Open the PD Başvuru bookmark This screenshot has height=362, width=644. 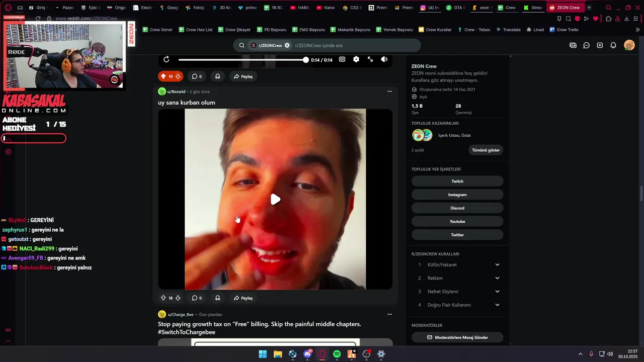(x=272, y=30)
